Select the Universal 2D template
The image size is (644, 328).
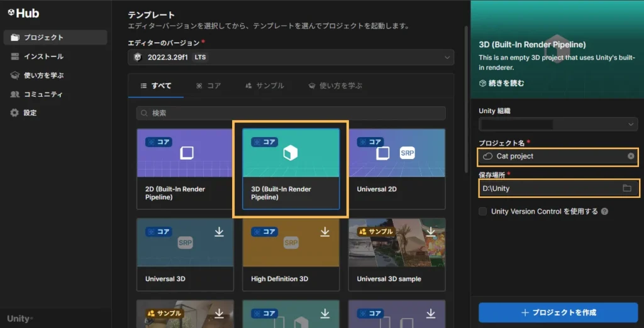pyautogui.click(x=397, y=169)
